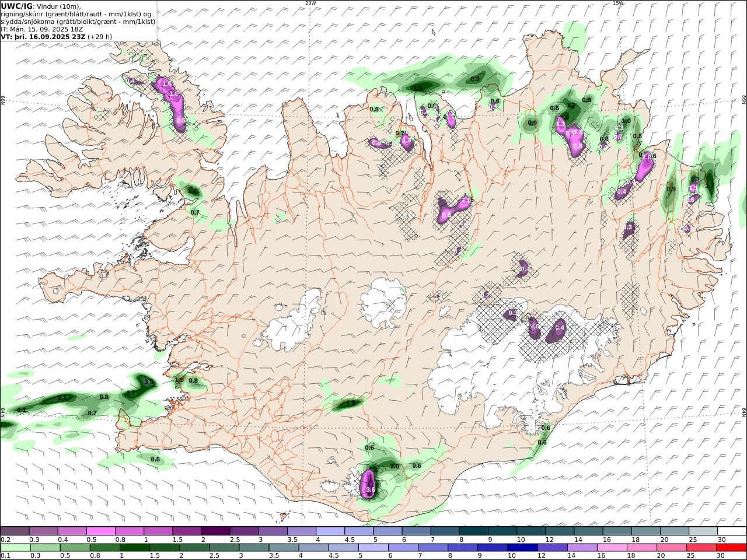Select the crimson rain swatch at 25

coord(701,547)
